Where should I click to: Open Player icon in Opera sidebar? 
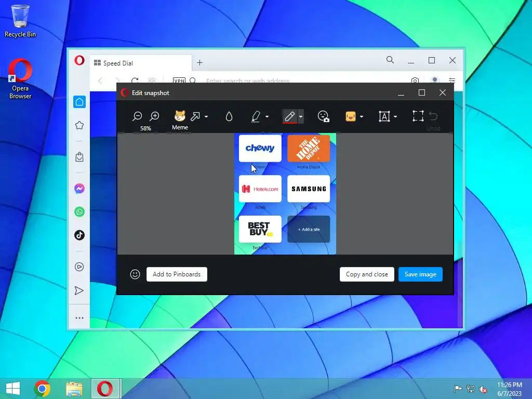79,267
